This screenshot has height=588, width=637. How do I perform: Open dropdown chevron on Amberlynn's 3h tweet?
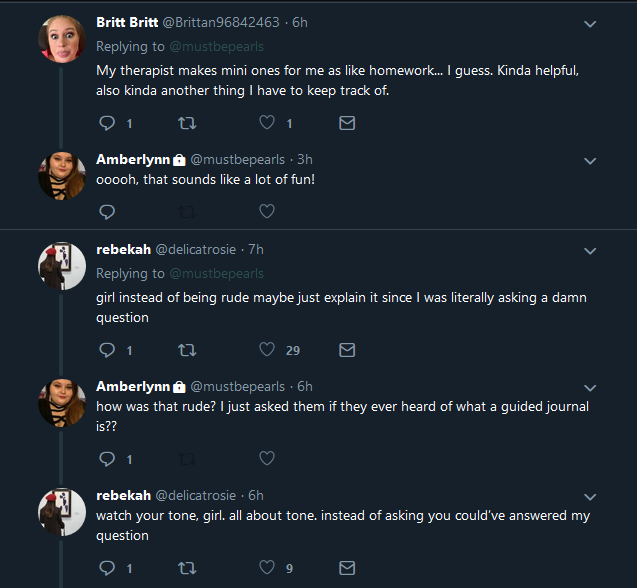[590, 161]
